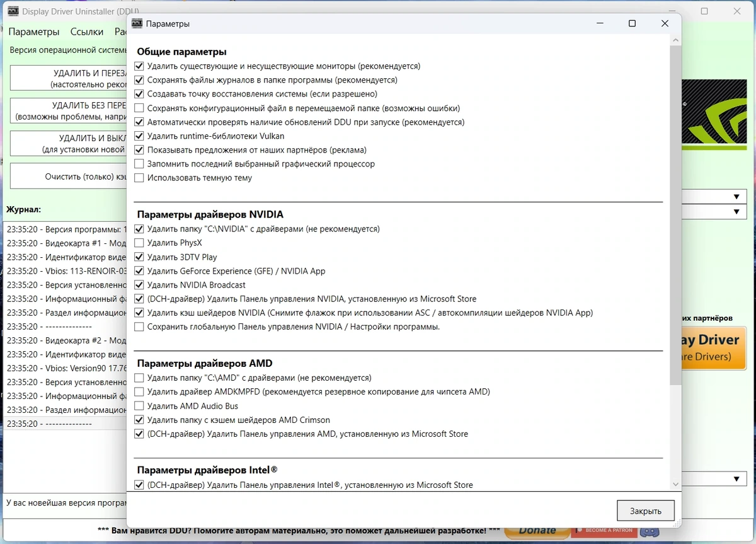Open the Become a Patron link
The height and width of the screenshot is (544, 756).
click(604, 530)
